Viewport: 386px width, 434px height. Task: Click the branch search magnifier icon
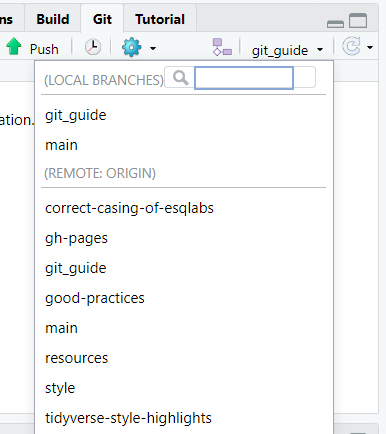click(181, 78)
